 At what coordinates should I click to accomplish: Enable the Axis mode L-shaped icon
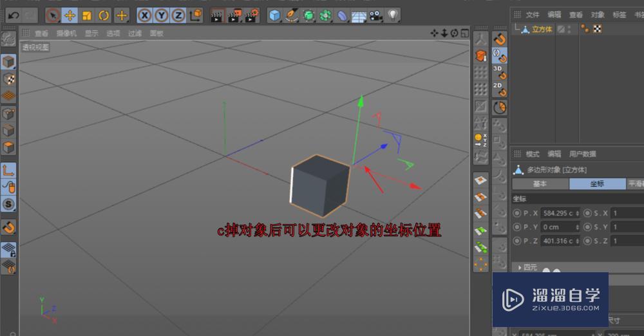coord(8,170)
